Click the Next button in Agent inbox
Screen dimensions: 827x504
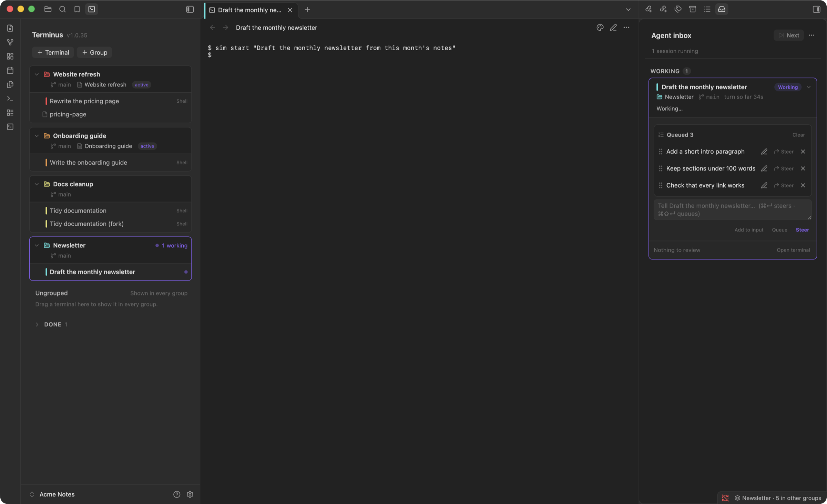coord(789,35)
